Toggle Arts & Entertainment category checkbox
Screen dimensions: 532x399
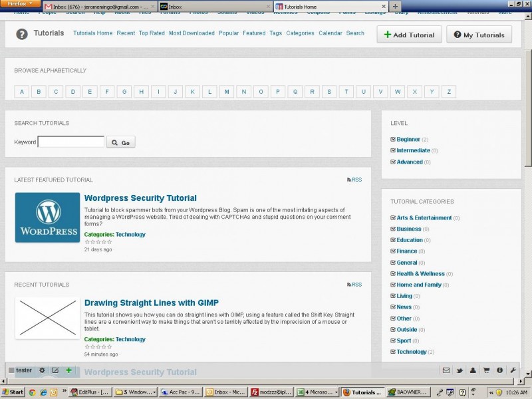393,218
